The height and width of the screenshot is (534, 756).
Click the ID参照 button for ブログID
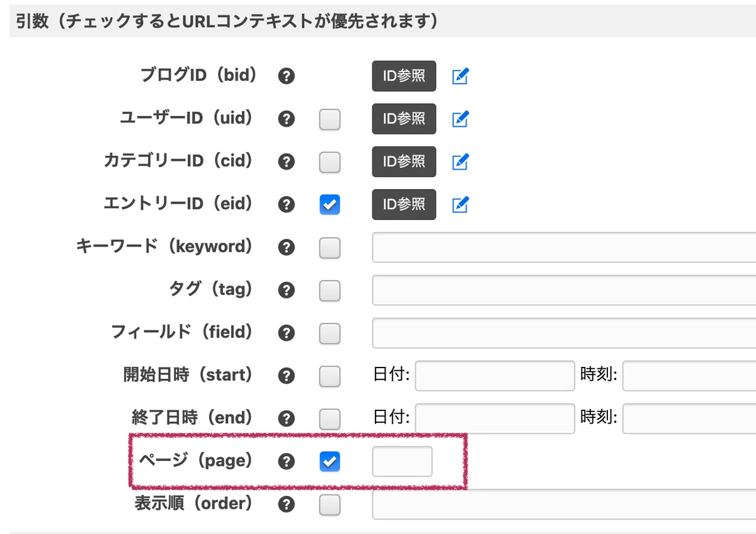pos(404,76)
